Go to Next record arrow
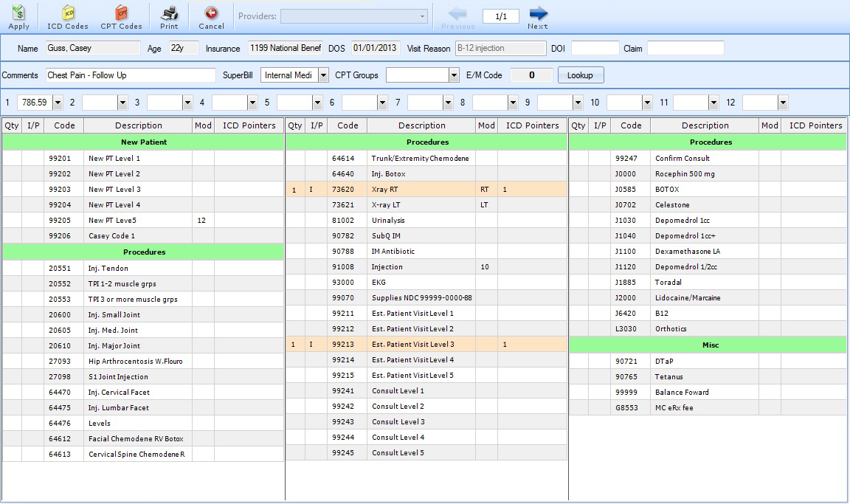The height and width of the screenshot is (504, 850). [x=538, y=13]
